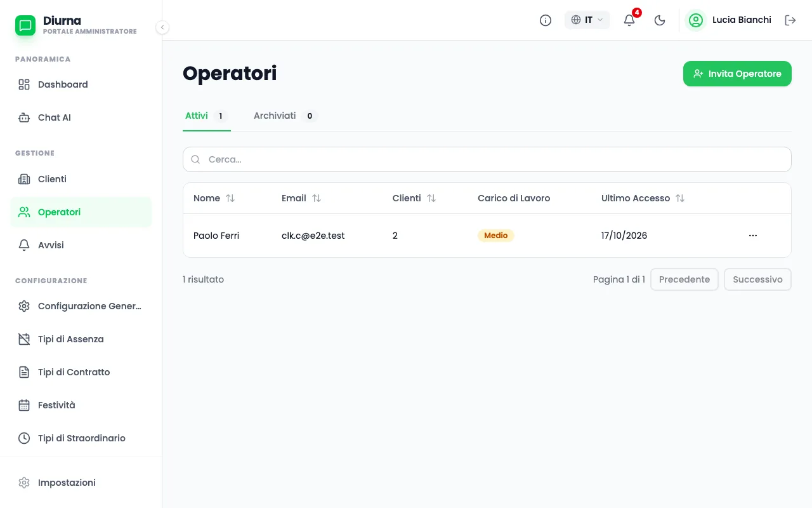Screen dimensions: 812x508
Task: Open row actions menu for Paolo Ferri
Action: pyautogui.click(x=753, y=236)
